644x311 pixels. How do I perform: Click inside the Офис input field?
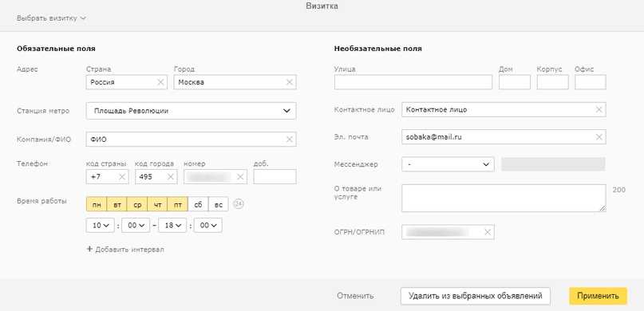[591, 82]
